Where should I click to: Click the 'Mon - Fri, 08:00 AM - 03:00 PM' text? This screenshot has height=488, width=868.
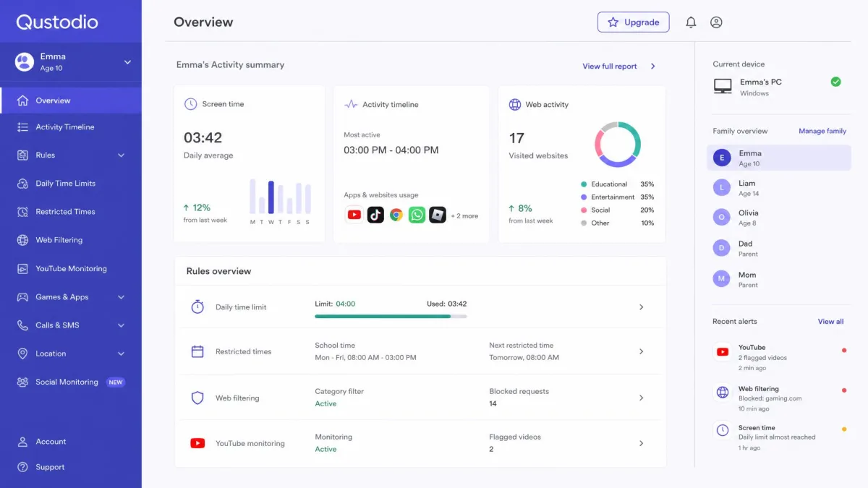(365, 357)
